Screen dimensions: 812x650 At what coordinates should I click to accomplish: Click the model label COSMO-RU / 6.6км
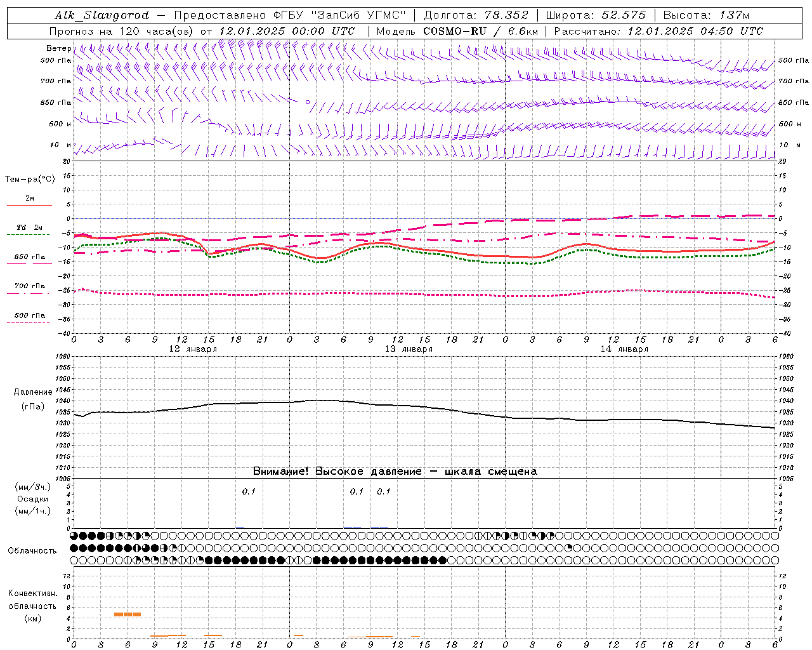click(481, 31)
